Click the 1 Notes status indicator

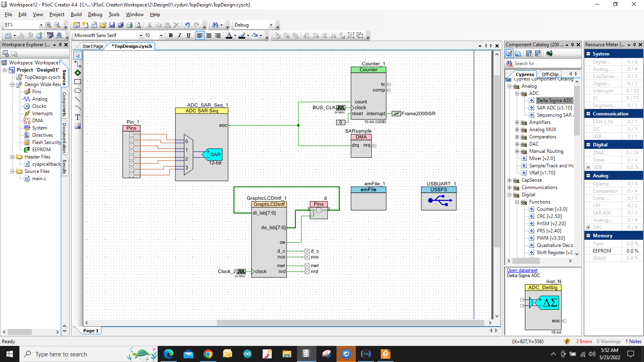(634, 341)
